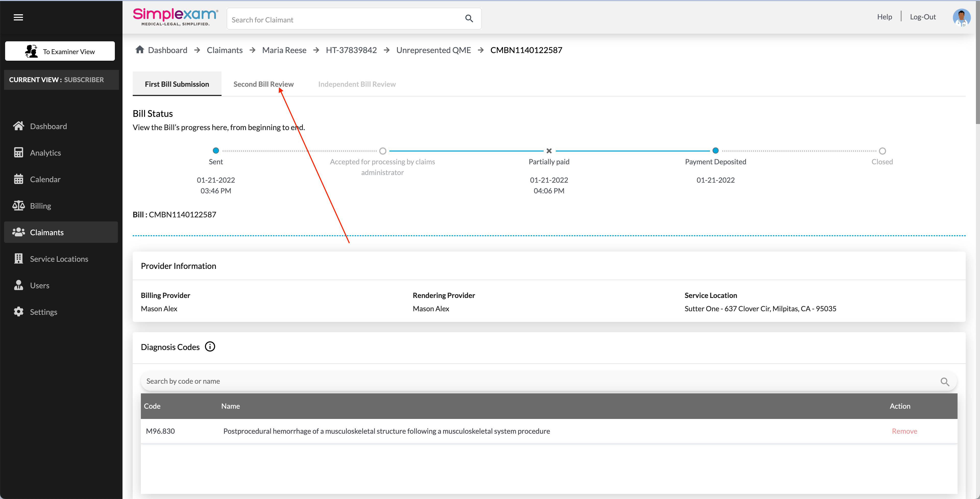Viewport: 980px width, 499px height.
Task: Click the Dashboard home breadcrumb icon
Action: (140, 50)
